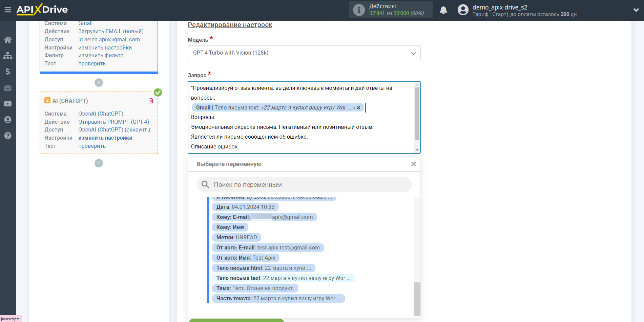Close the variable selection panel
The width and height of the screenshot is (644, 322).
(x=414, y=164)
